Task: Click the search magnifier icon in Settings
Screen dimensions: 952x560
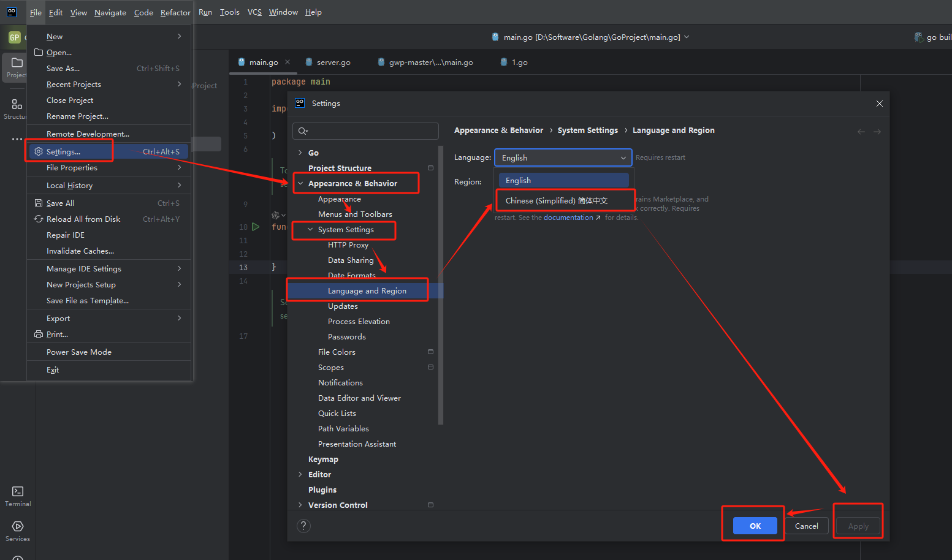Action: [303, 131]
